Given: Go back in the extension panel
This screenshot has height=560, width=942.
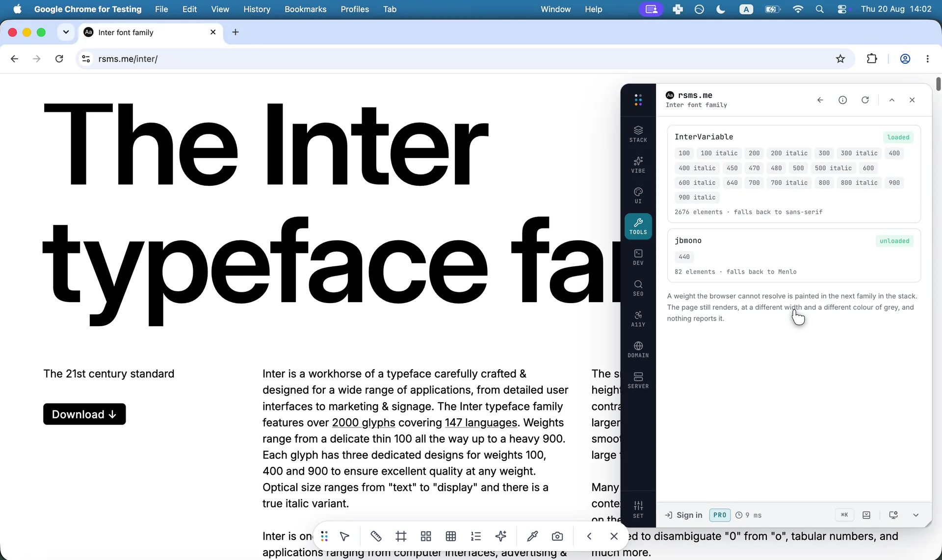Looking at the screenshot, I should [x=820, y=100].
